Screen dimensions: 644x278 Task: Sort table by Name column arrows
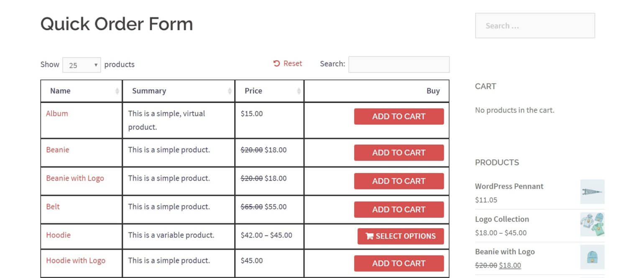point(117,91)
